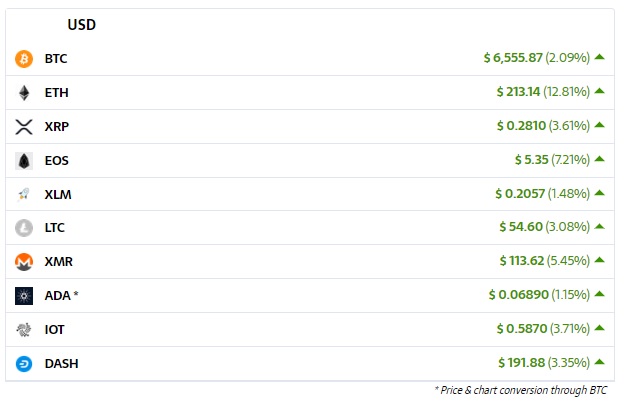Click the LTC price $ 54.60
This screenshot has height=402, width=624.
[x=521, y=227]
